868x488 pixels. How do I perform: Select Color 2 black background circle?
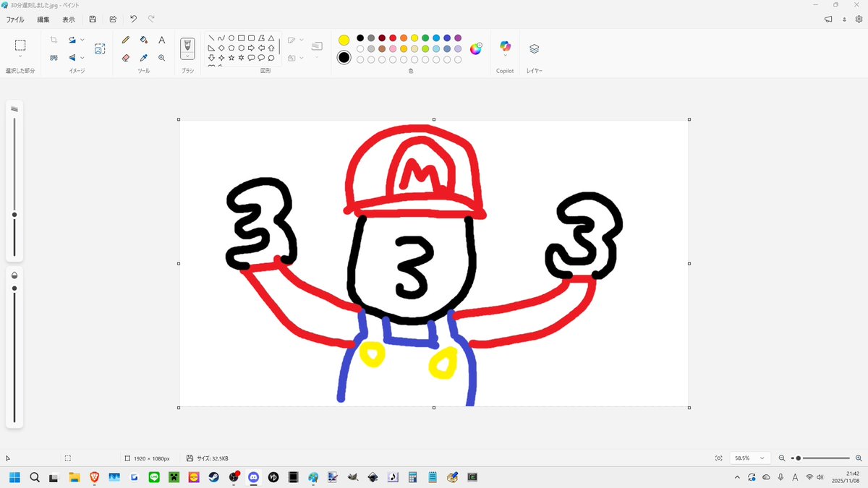pos(344,58)
